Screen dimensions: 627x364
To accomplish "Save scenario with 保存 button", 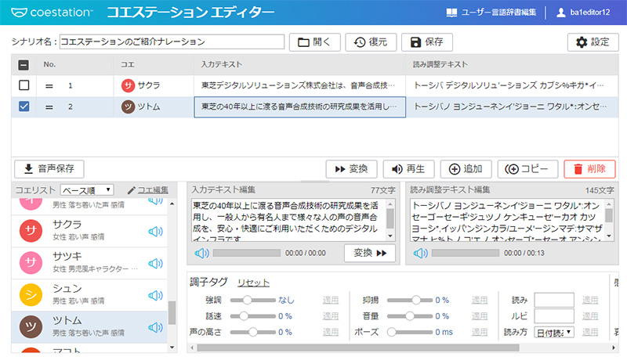I will pos(426,42).
